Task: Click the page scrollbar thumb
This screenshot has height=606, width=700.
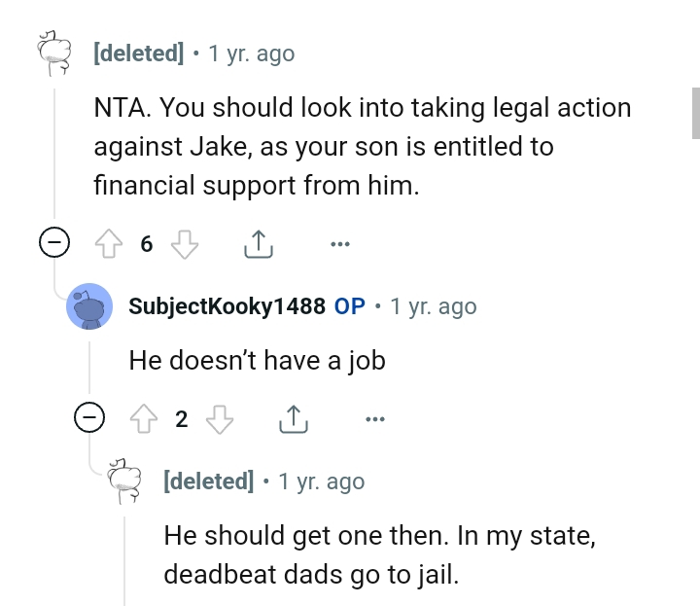Action: [694, 112]
